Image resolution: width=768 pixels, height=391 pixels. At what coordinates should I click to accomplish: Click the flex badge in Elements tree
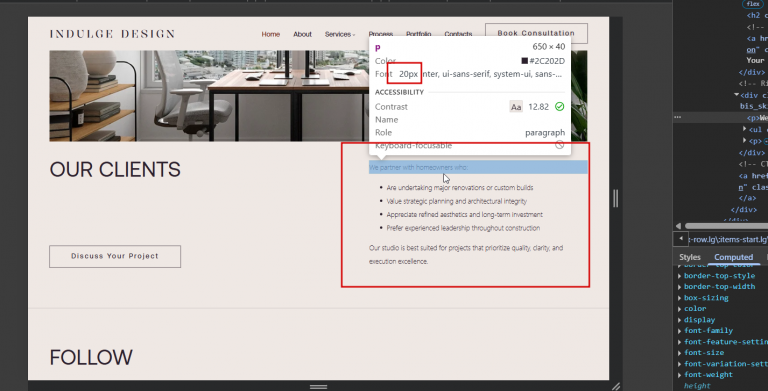pyautogui.click(x=753, y=3)
